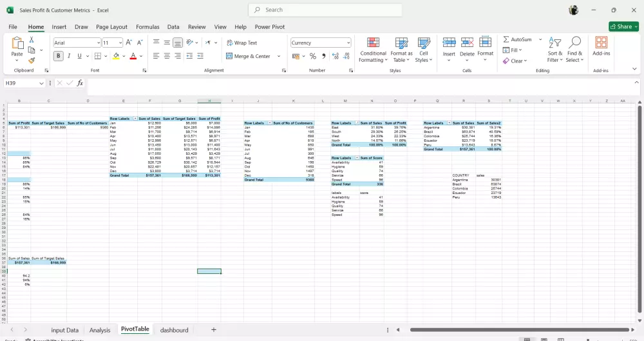The width and height of the screenshot is (644, 341).
Task: Increase font size with the larger A
Action: click(x=129, y=43)
